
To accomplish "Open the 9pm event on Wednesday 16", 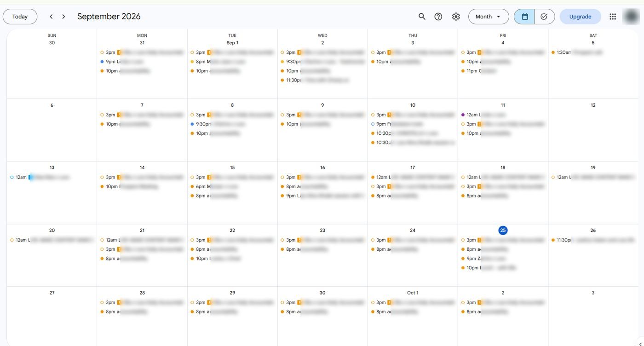I will (322, 196).
